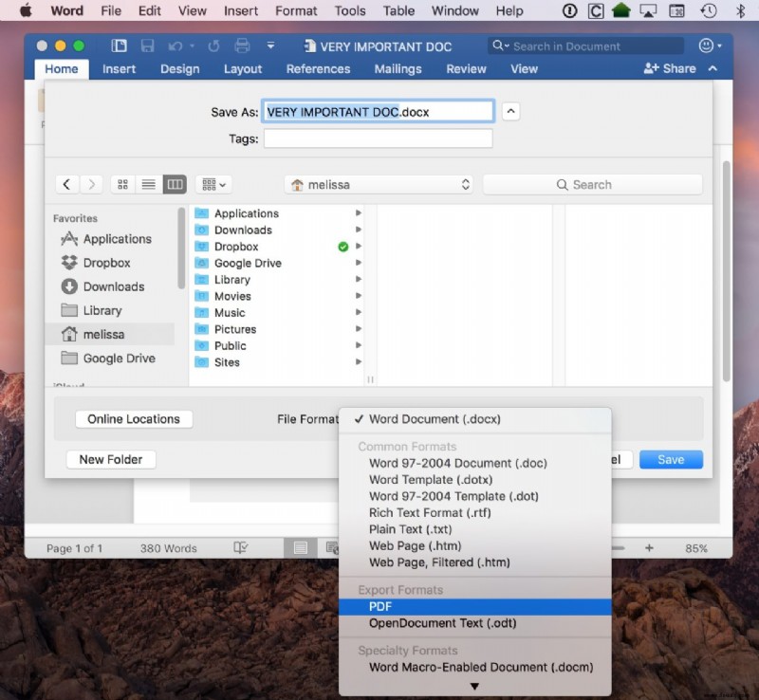The height and width of the screenshot is (700, 759).
Task: Open the Layout ribbon tab
Action: point(243,68)
